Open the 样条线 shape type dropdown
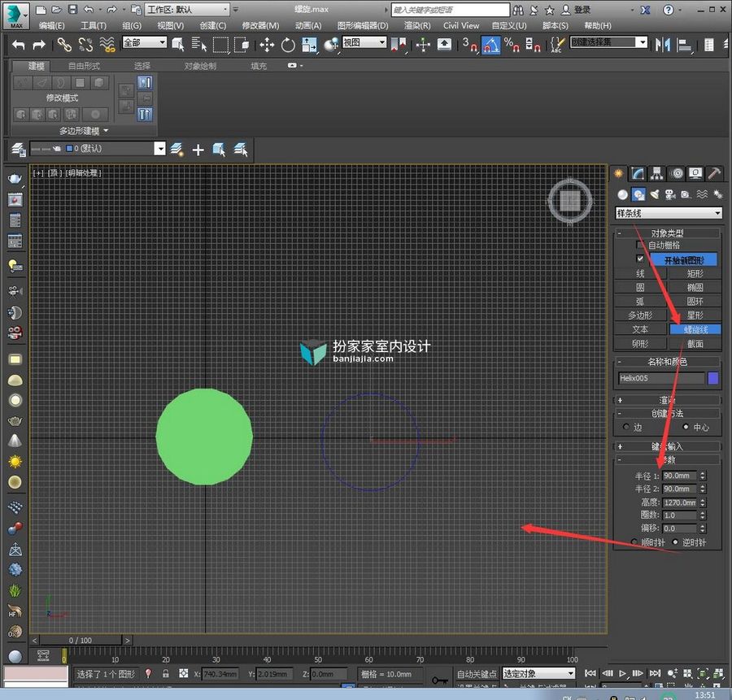732x700 pixels. (x=669, y=213)
